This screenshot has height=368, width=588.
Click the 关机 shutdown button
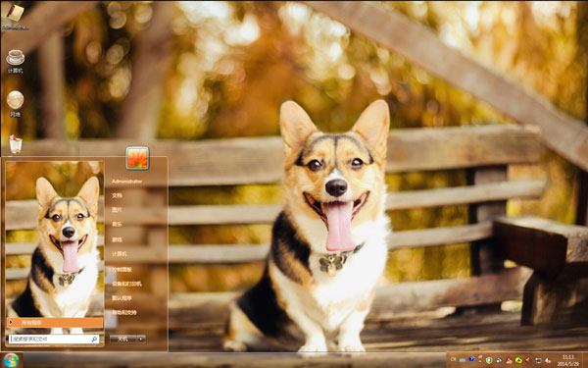tap(123, 339)
